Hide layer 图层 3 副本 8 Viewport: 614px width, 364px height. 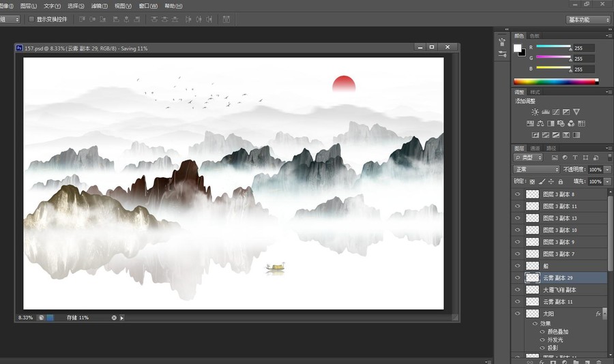tap(518, 194)
